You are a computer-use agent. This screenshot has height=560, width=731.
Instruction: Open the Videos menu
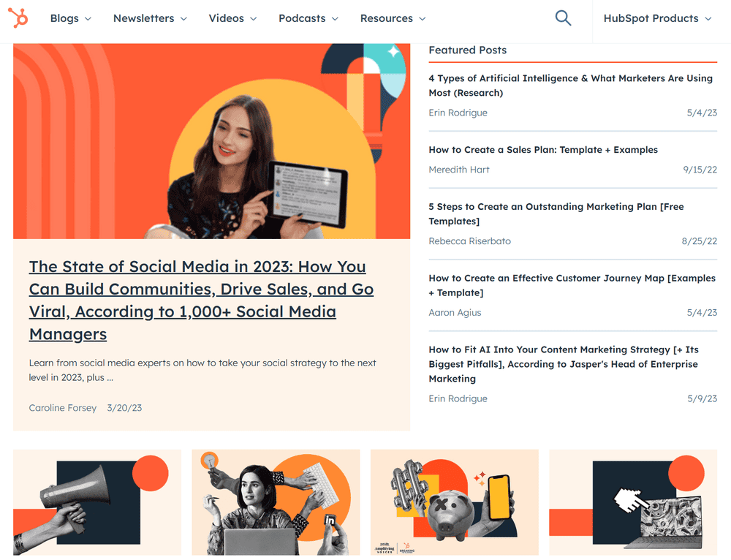click(232, 18)
